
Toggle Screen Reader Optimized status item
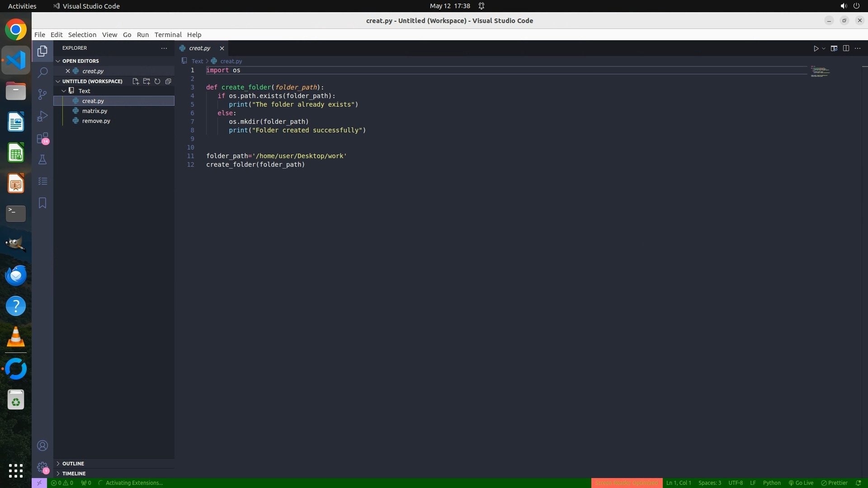click(x=627, y=483)
